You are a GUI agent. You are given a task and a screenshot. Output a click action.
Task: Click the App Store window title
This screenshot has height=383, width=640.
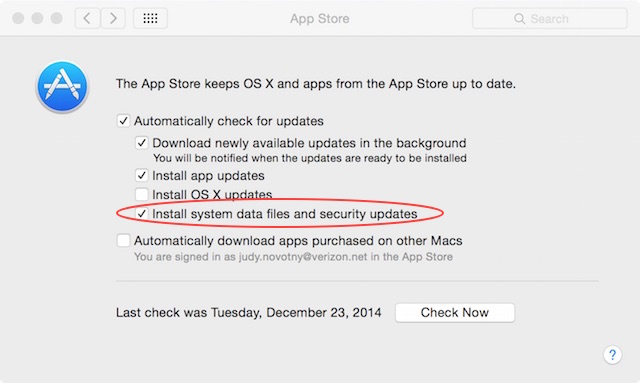[x=320, y=19]
